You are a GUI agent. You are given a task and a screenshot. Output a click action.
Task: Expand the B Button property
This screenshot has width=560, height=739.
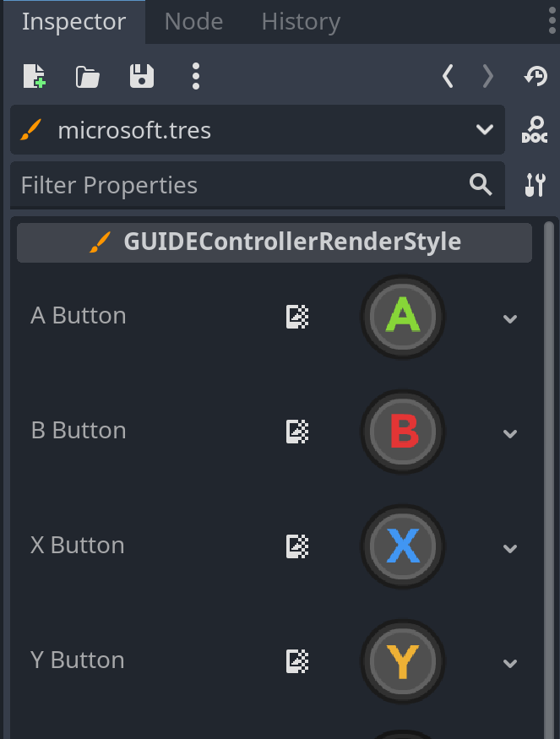pos(510,433)
